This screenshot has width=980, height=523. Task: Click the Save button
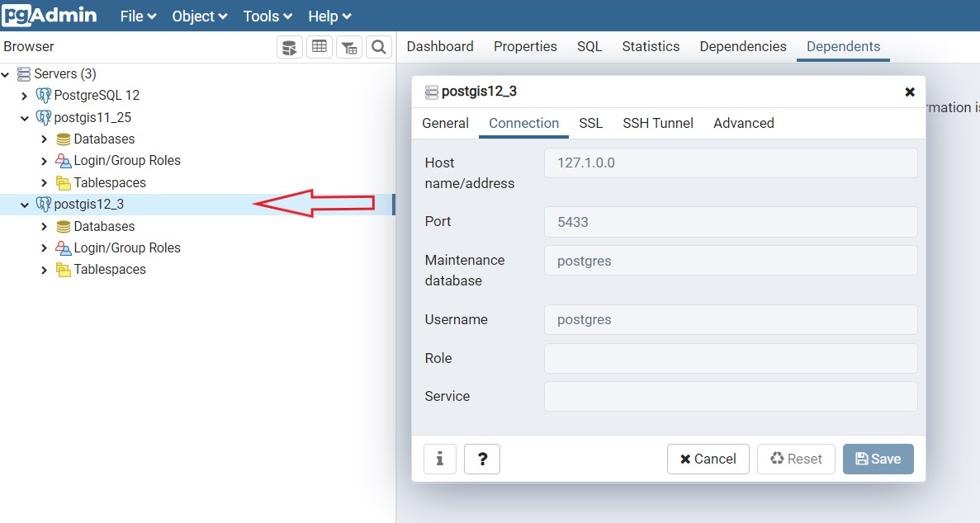point(878,459)
